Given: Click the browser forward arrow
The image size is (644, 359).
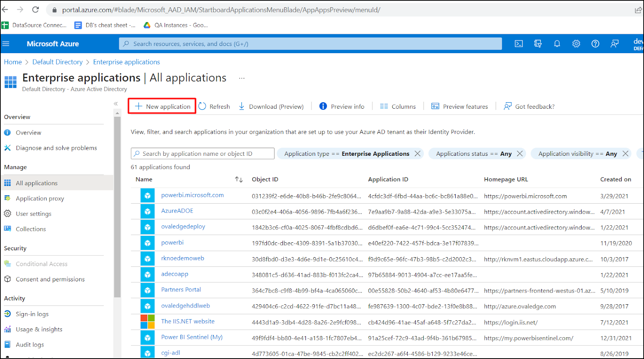Looking at the screenshot, I should [20, 10].
